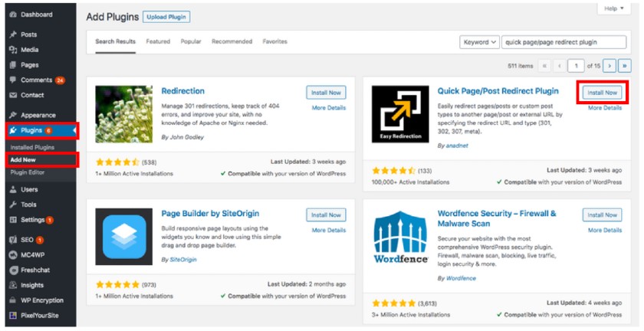The height and width of the screenshot is (331, 644).
Task: Select Add New in the Plugins submenu
Action: click(23, 159)
